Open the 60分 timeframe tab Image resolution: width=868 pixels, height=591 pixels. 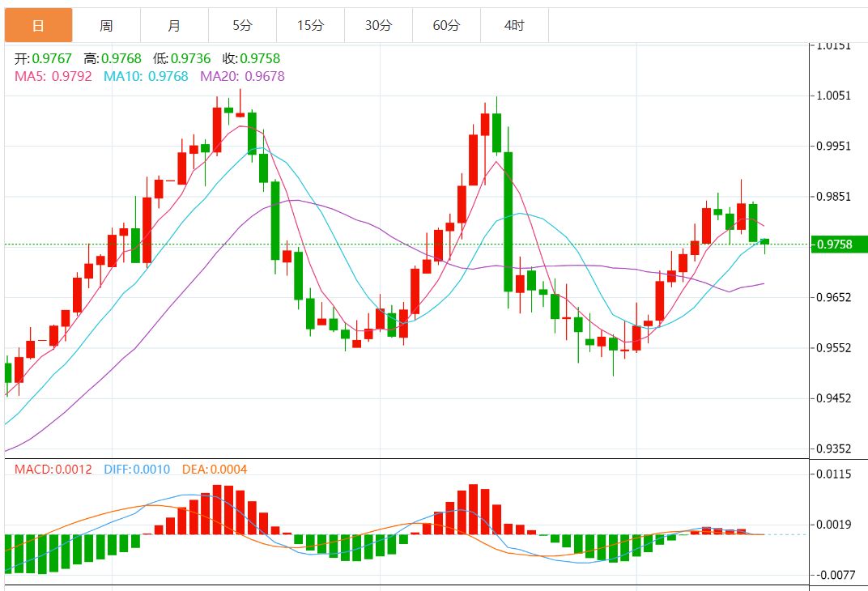pos(447,25)
